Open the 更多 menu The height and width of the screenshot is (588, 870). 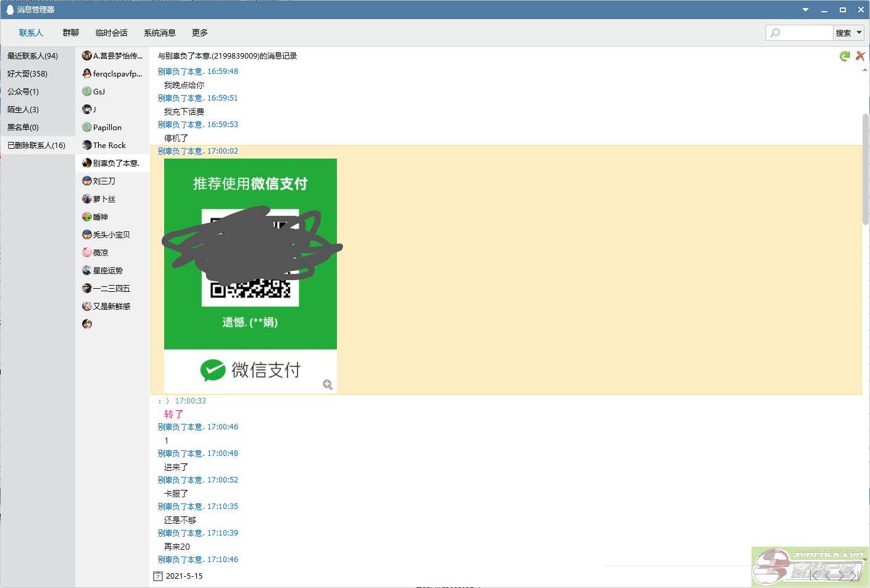tap(200, 33)
